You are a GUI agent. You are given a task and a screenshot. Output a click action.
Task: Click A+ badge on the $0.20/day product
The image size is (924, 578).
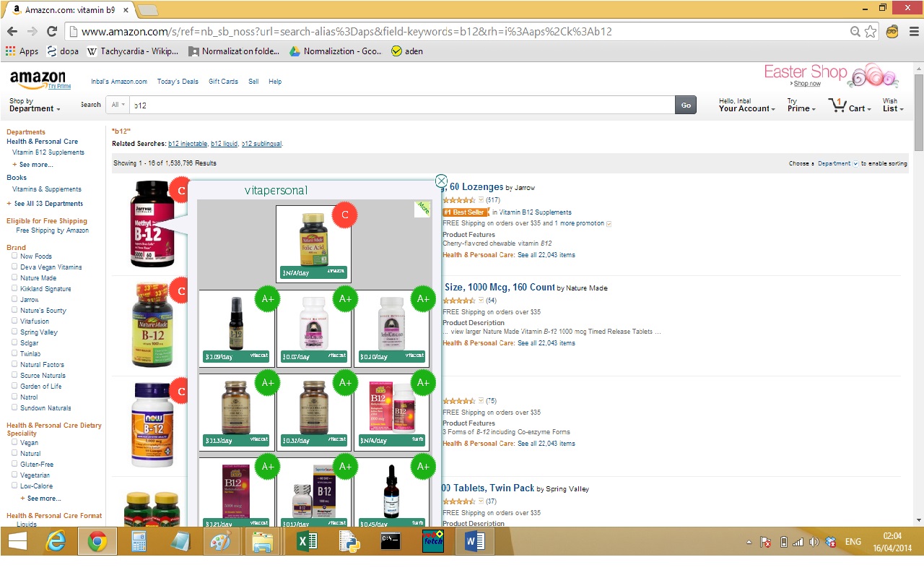(423, 299)
